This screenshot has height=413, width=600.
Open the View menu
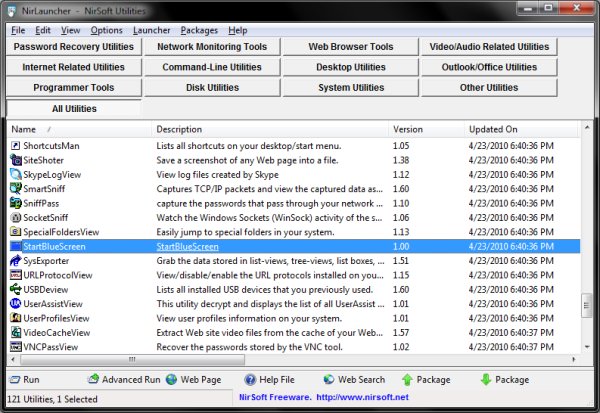[70, 30]
